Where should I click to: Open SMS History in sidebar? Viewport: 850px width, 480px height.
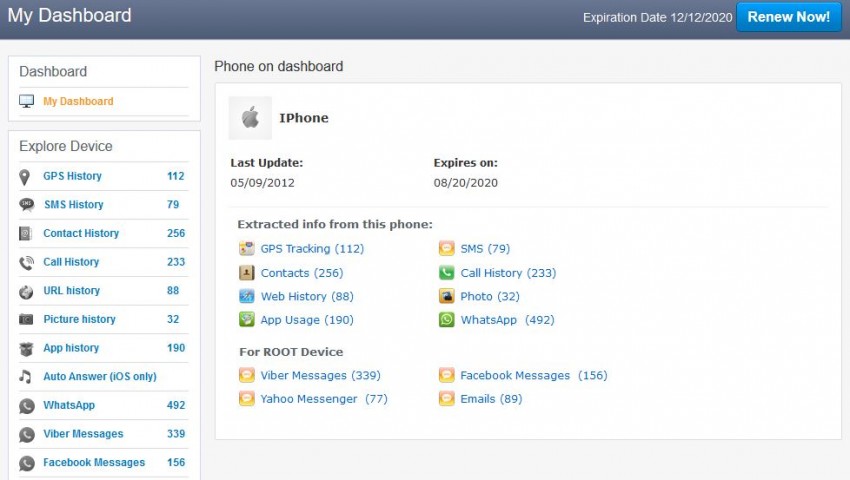(74, 204)
